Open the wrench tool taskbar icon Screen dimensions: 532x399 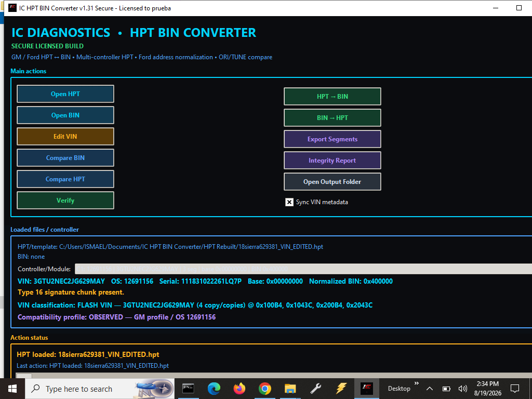tap(315, 389)
